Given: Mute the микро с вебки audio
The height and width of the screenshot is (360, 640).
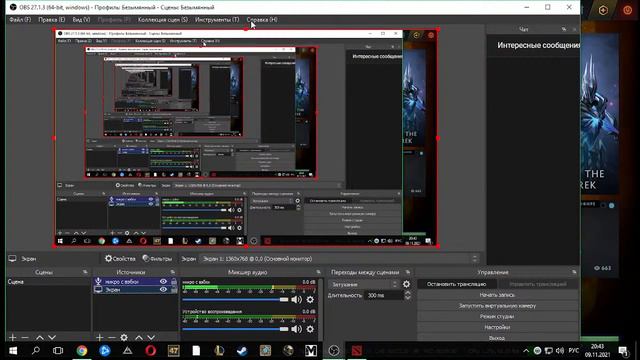Looking at the screenshot, I should [x=297, y=300].
